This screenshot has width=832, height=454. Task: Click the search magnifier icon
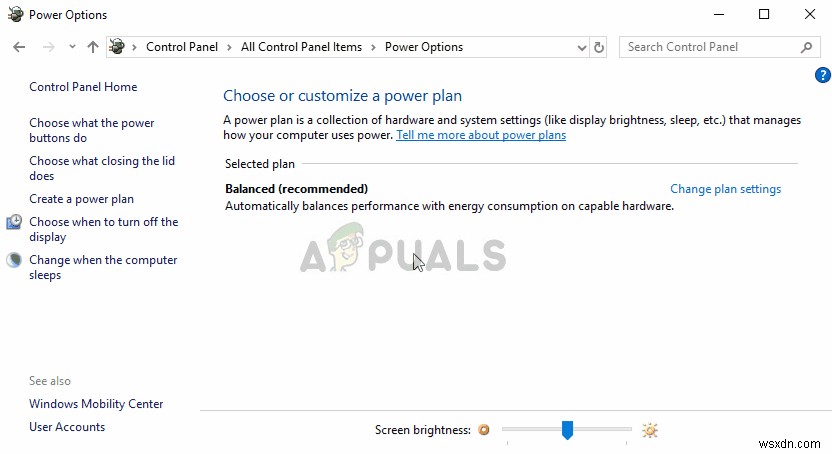click(x=806, y=47)
